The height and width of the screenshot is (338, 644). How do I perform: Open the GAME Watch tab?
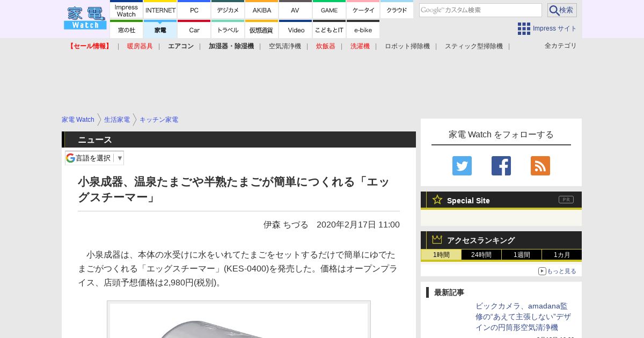[330, 10]
